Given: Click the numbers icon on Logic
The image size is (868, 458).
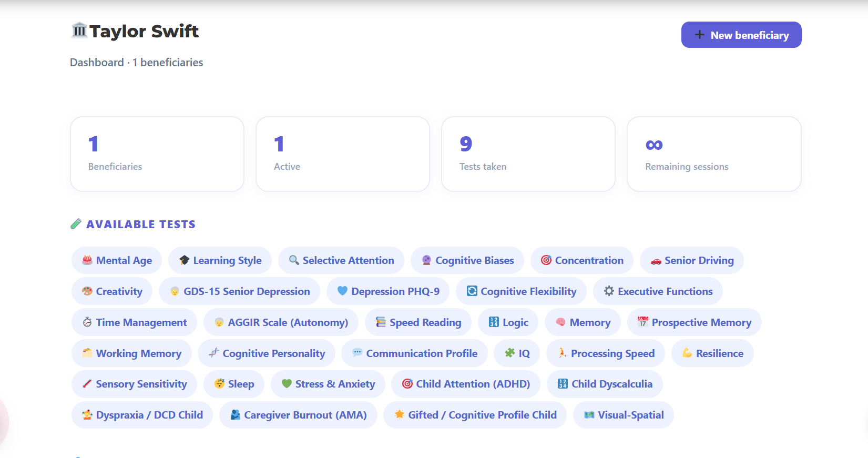Looking at the screenshot, I should (x=494, y=322).
